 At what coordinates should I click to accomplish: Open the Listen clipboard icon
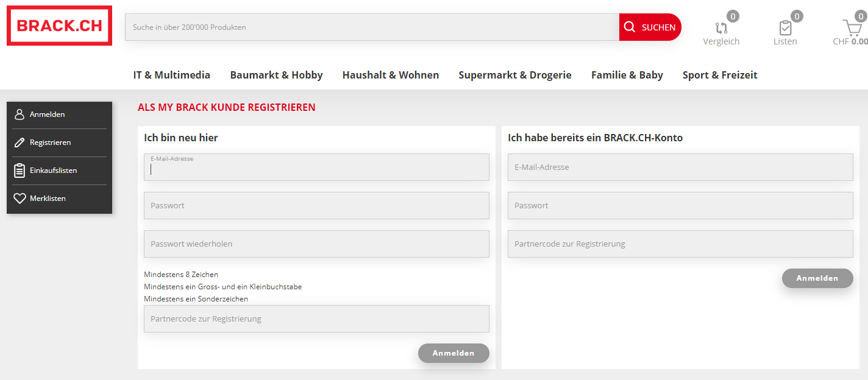(x=785, y=27)
